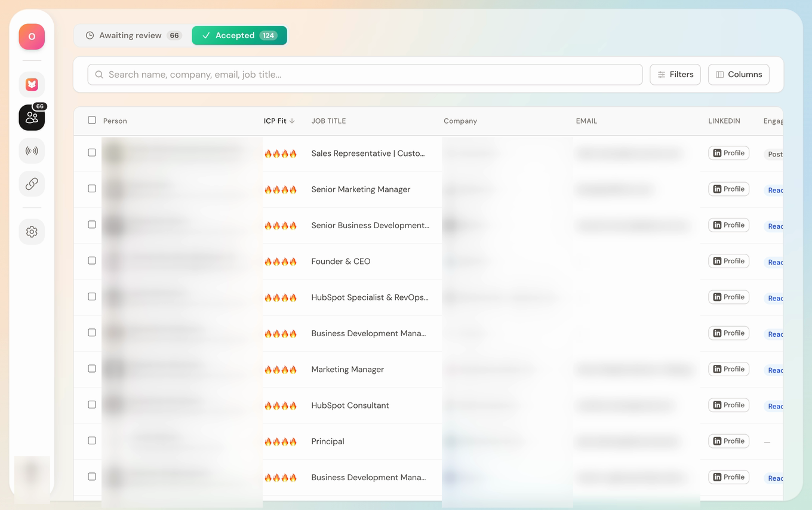The image size is (812, 510).
Task: Open LinkedIn Profile for HubSpot Consultant row
Action: coord(728,405)
